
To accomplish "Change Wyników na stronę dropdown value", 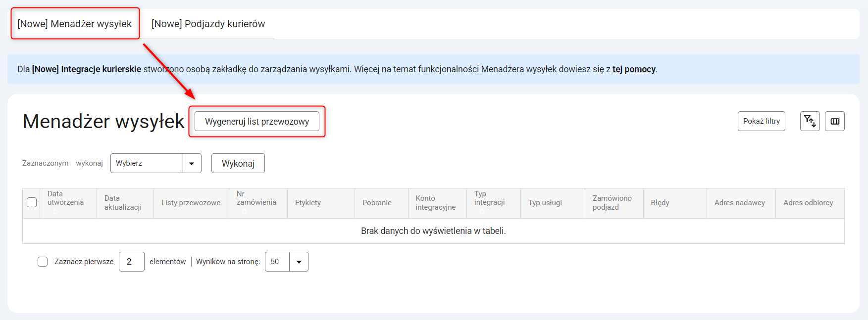I will [x=287, y=262].
